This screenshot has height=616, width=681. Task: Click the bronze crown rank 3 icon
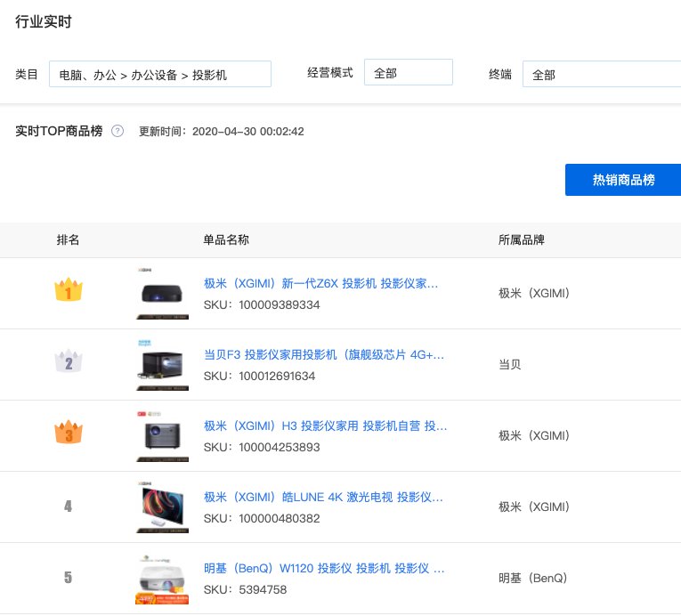pos(69,434)
